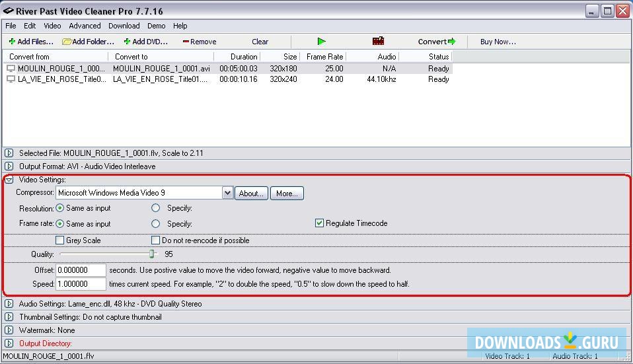Click the green play preview icon
The height and width of the screenshot is (364, 633).
coord(321,41)
